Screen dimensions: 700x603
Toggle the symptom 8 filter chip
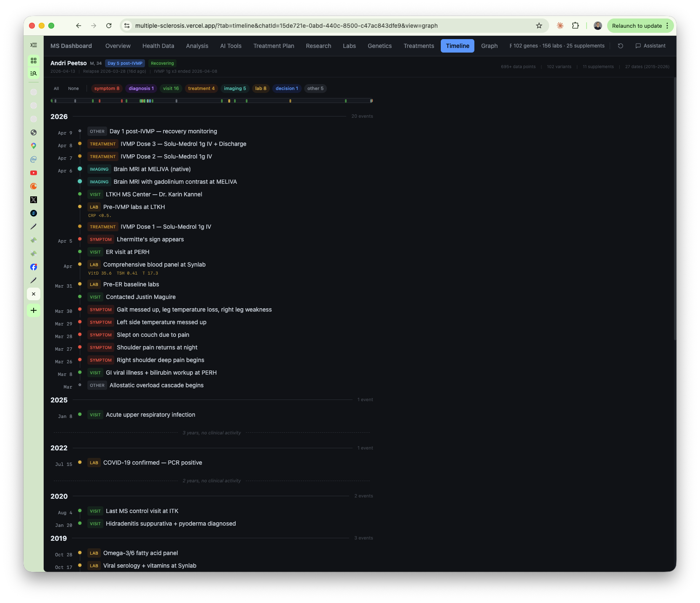tap(107, 88)
